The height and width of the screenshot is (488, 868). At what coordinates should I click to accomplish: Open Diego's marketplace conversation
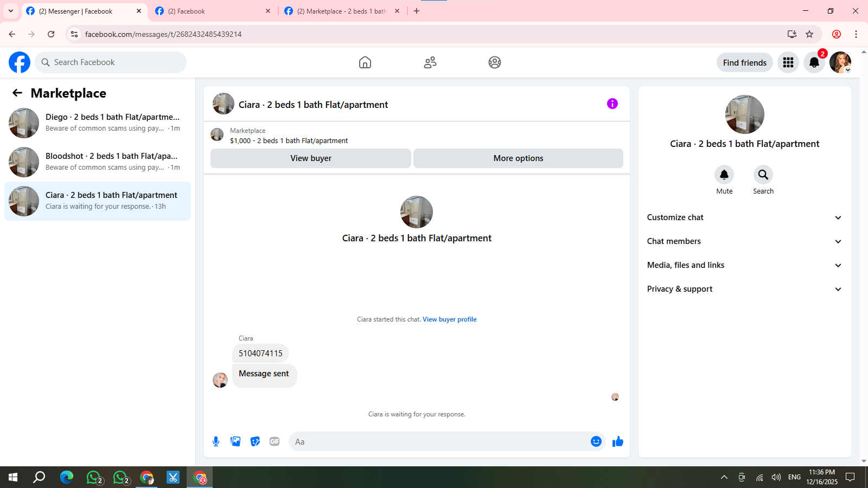[98, 123]
